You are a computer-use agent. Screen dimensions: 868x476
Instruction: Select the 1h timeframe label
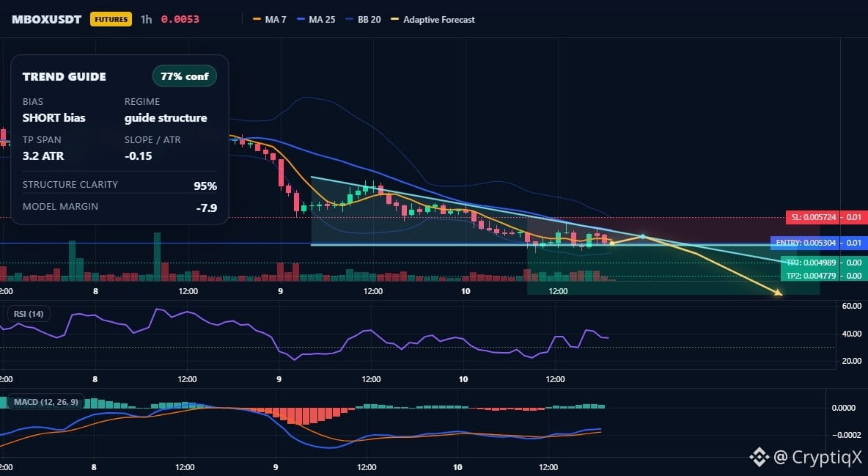coord(146,19)
